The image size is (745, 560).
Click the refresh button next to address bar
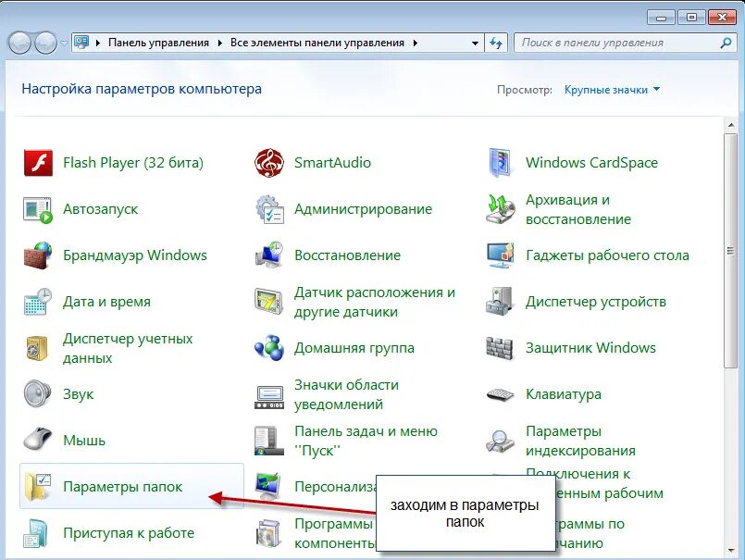click(496, 43)
